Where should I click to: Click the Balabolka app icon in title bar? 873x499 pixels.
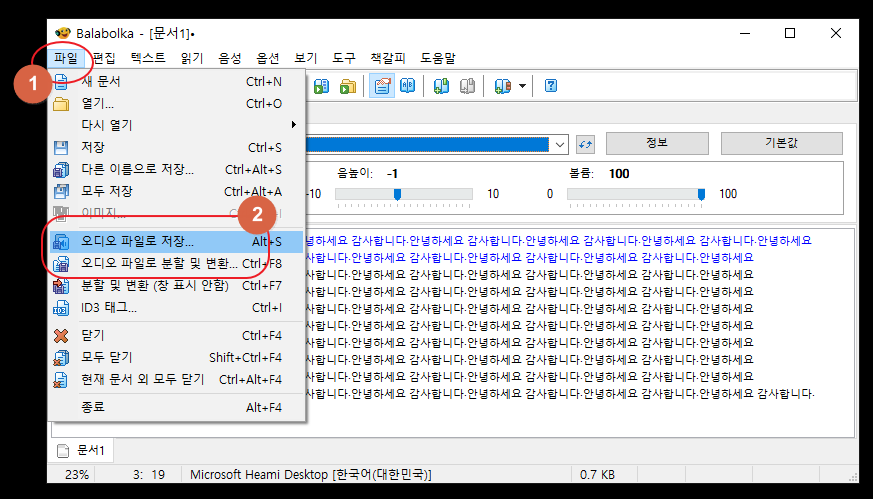63,33
